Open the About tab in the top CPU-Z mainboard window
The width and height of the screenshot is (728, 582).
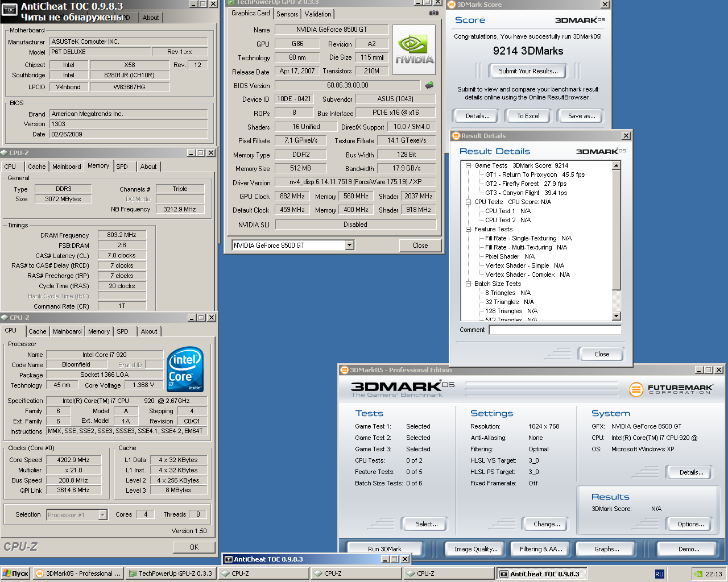tap(151, 18)
